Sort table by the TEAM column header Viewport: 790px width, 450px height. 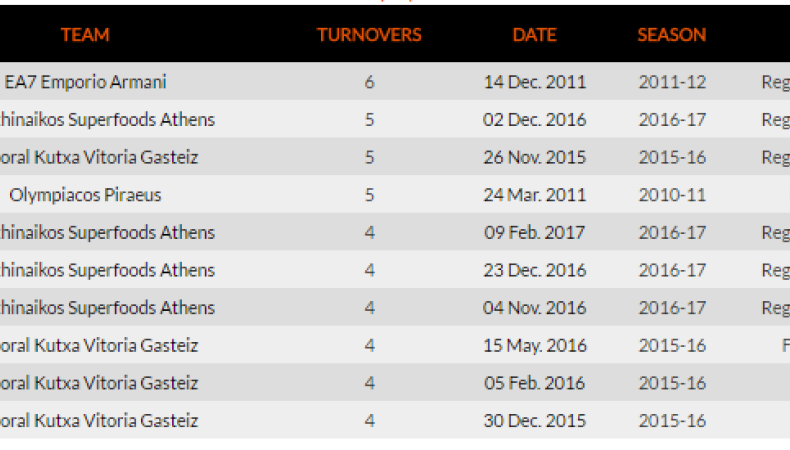(x=85, y=34)
